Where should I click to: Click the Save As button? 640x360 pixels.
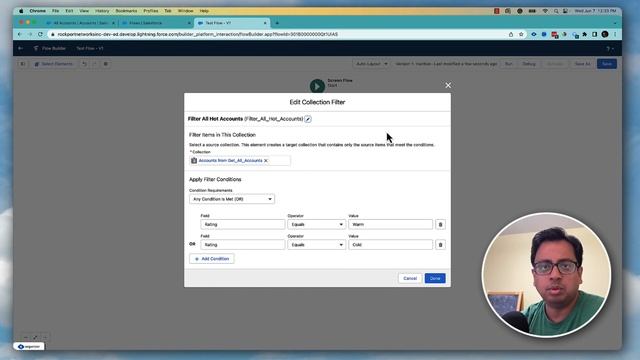point(582,64)
